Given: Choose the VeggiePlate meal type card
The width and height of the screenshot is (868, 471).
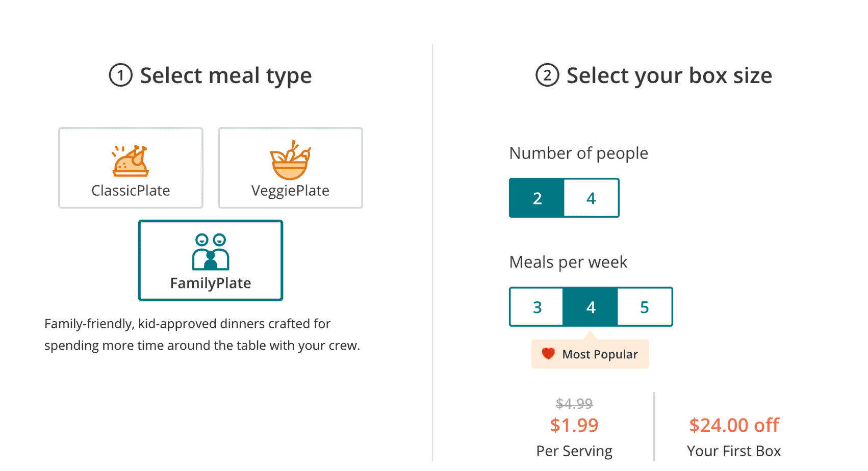Looking at the screenshot, I should click(x=290, y=168).
